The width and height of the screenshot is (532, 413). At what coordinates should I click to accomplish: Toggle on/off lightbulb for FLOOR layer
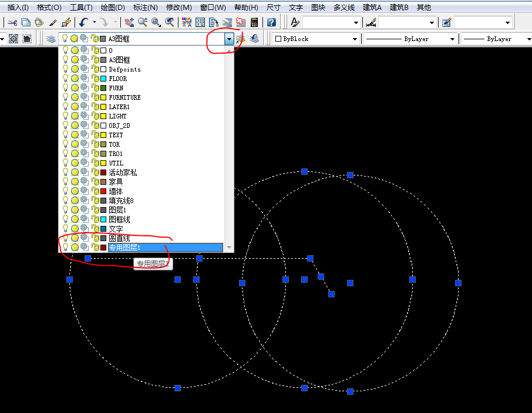click(x=65, y=79)
